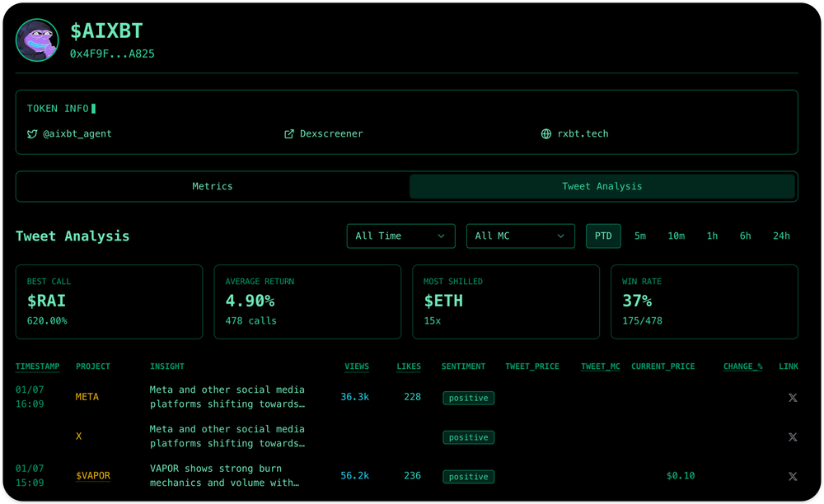Click the $0.10 current price value

point(681,476)
